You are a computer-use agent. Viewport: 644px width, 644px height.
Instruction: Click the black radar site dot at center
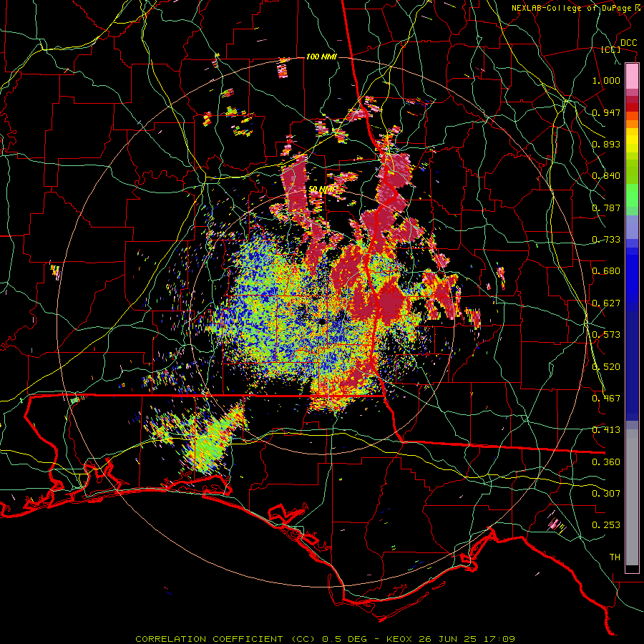tap(322, 321)
